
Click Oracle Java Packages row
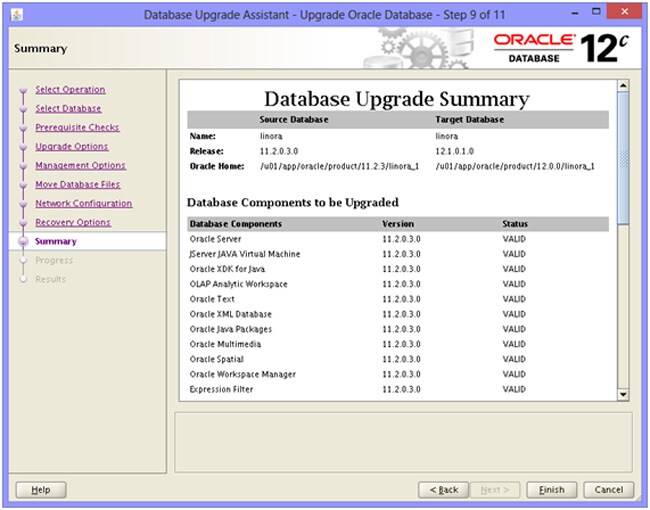[398, 329]
